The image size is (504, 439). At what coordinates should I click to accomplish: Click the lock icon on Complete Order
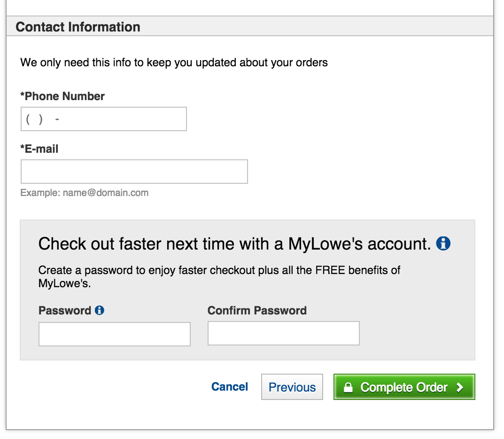[x=348, y=387]
